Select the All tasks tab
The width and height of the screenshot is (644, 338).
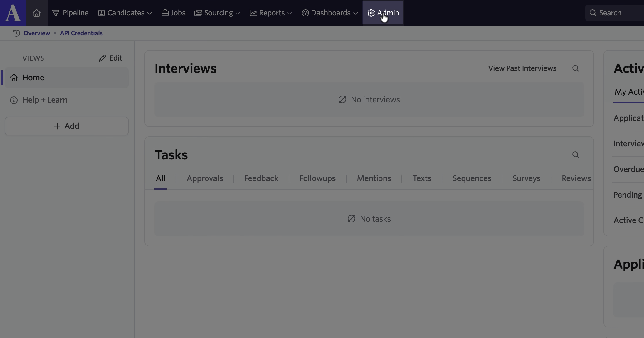[160, 178]
